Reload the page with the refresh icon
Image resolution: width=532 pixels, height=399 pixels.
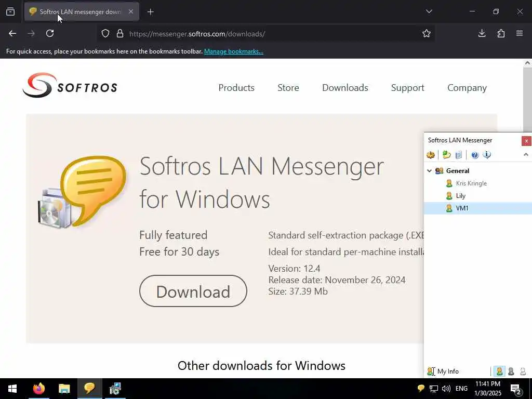pyautogui.click(x=50, y=33)
